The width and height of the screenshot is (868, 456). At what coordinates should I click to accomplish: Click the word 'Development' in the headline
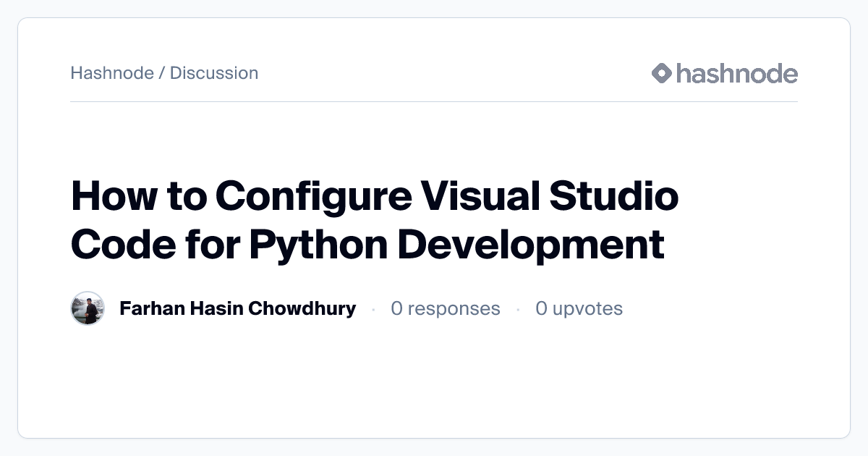click(x=531, y=244)
